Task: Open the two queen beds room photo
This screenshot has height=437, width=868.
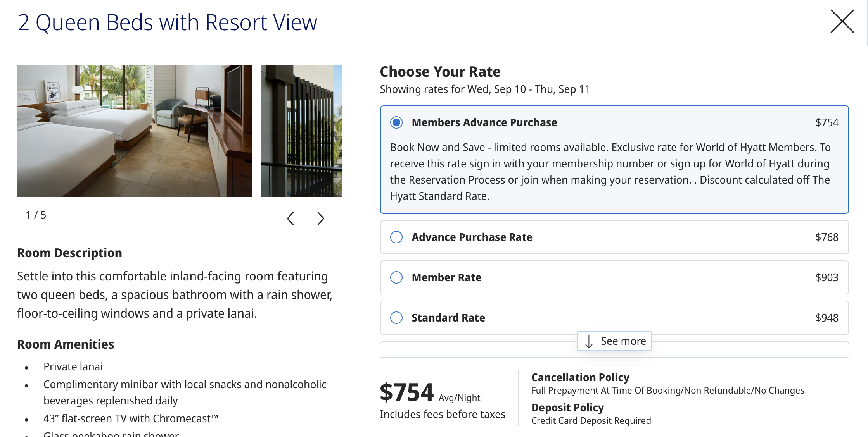Action: [134, 131]
